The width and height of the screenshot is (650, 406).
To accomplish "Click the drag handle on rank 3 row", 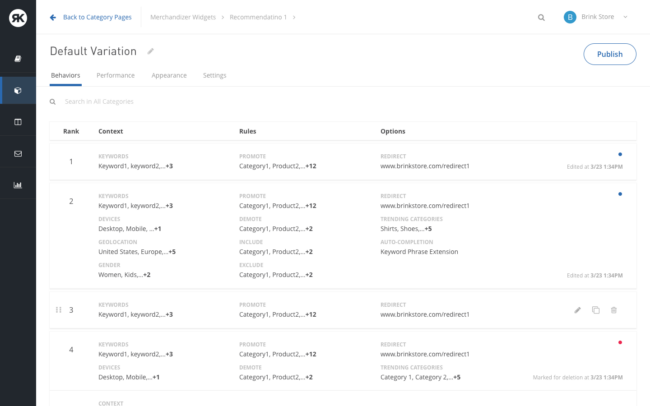I will pyautogui.click(x=58, y=310).
